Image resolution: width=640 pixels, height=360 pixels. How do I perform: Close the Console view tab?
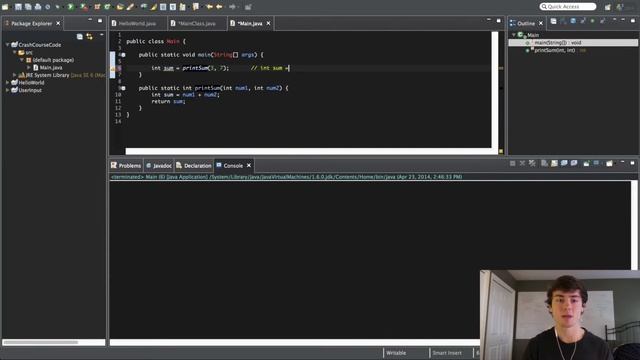249,166
